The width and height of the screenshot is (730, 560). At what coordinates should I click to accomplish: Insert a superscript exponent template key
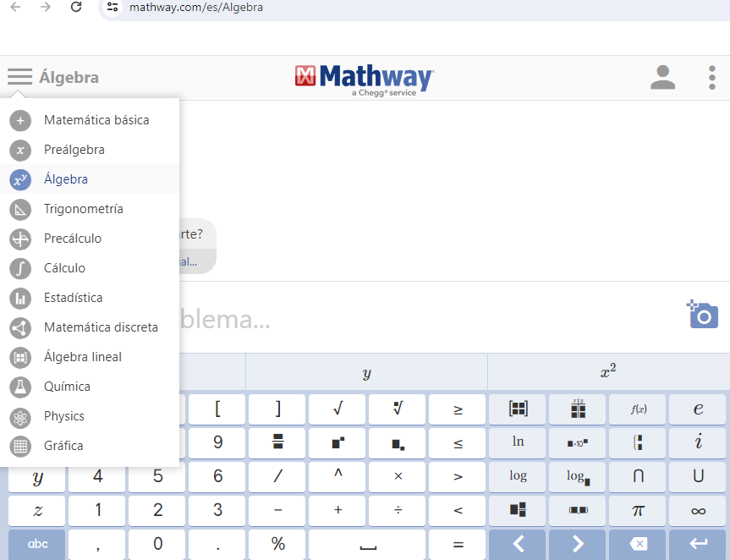[338, 442]
